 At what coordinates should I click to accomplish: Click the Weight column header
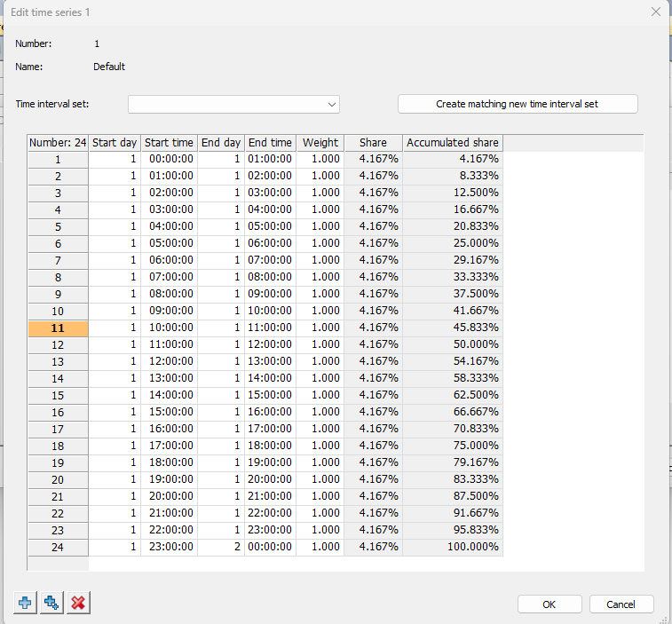click(x=320, y=143)
